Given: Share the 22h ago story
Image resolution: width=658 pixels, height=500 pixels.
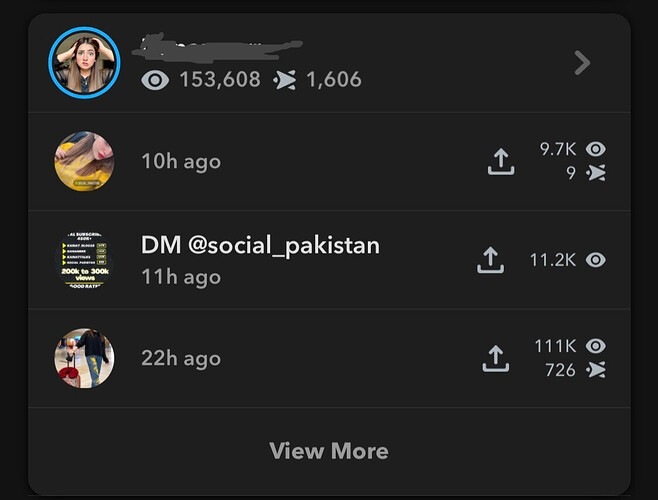Looking at the screenshot, I should pyautogui.click(x=496, y=359).
